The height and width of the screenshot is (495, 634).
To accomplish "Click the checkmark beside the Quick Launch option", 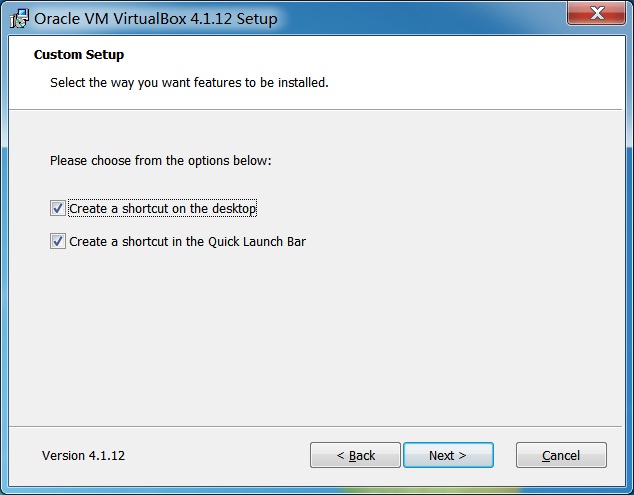I will [x=58, y=241].
